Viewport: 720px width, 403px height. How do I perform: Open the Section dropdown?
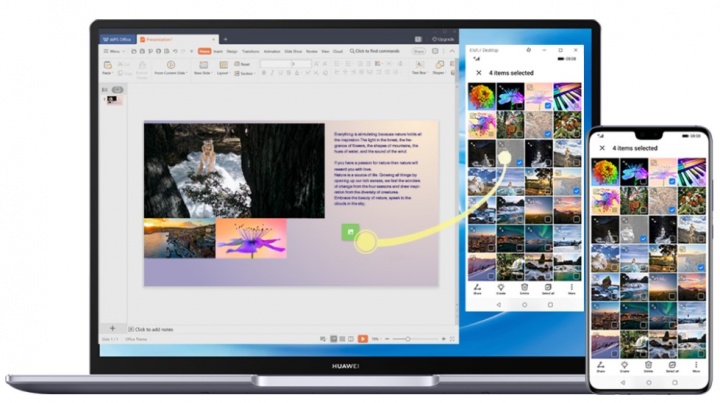(x=244, y=73)
